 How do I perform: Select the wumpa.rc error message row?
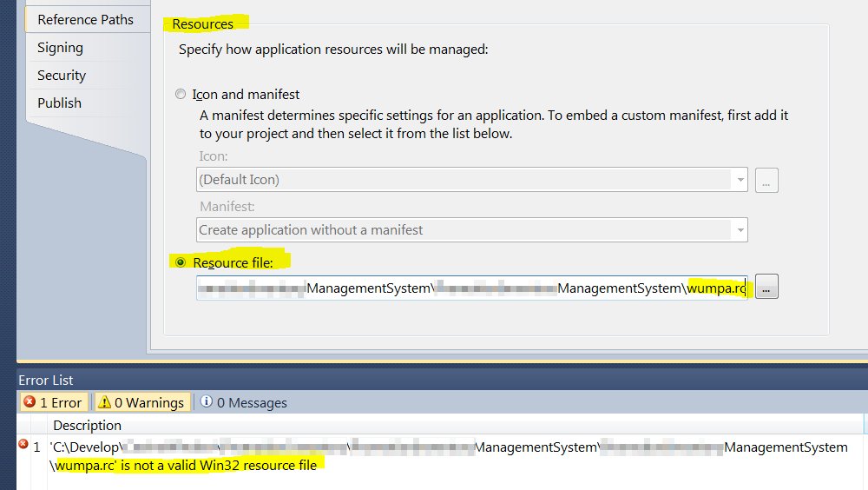click(434, 456)
